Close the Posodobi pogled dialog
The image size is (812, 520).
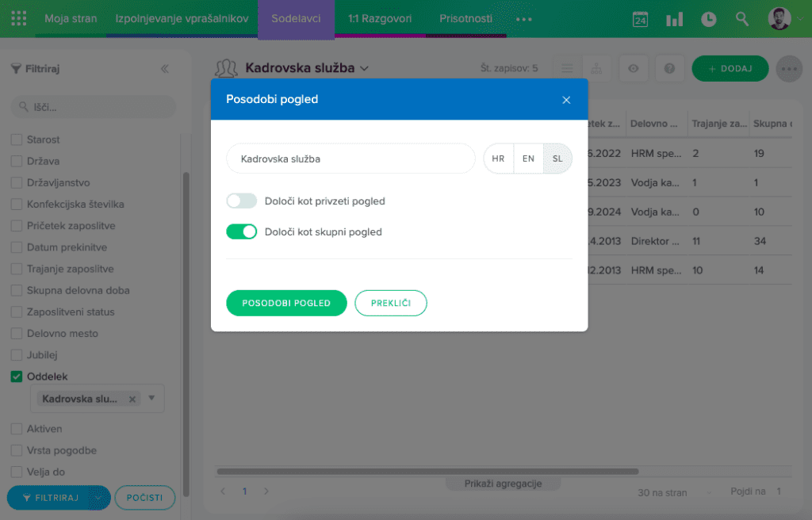(x=566, y=100)
